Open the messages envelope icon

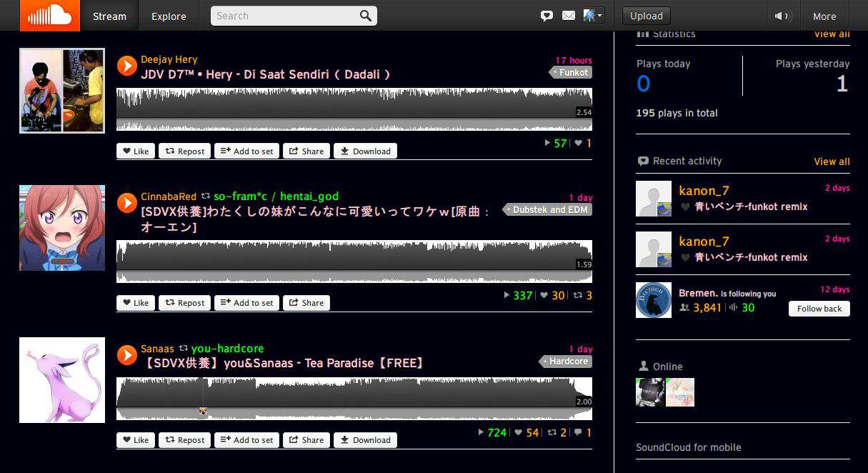tap(568, 15)
